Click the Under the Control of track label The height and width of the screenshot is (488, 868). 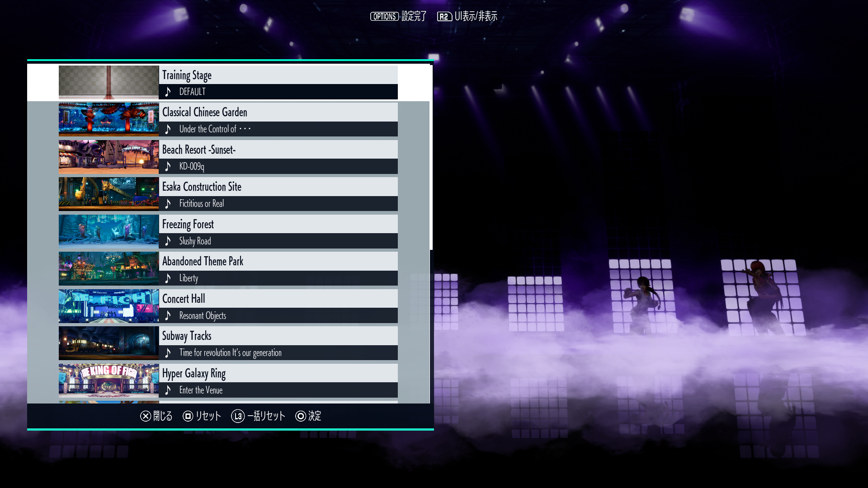tap(215, 129)
